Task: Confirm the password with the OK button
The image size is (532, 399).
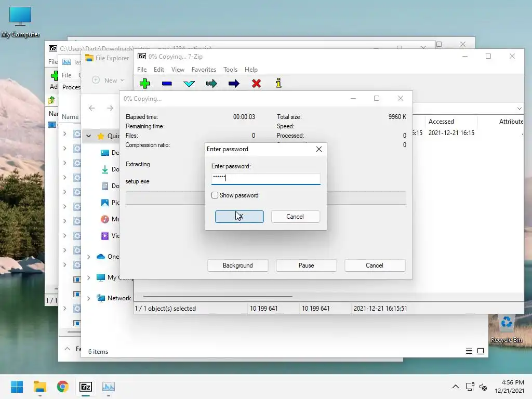Action: pyautogui.click(x=239, y=217)
